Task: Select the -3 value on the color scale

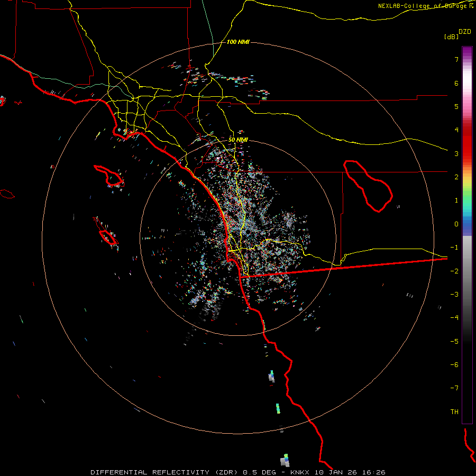Action: [454, 295]
